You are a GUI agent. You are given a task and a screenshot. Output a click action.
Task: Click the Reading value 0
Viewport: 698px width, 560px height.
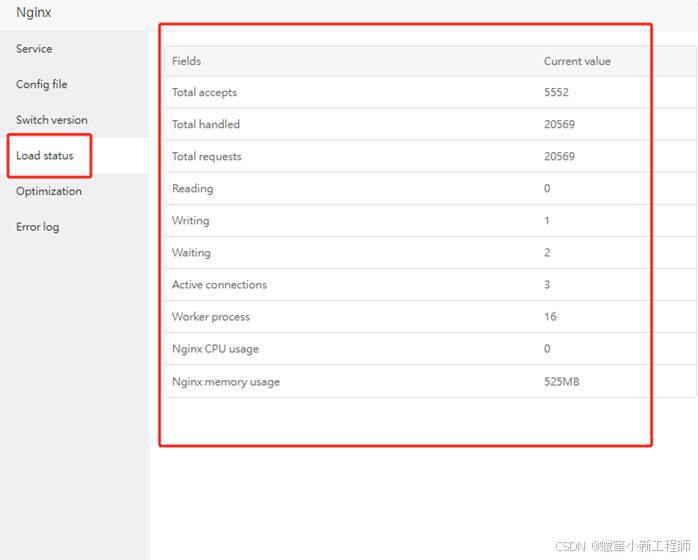tap(547, 188)
